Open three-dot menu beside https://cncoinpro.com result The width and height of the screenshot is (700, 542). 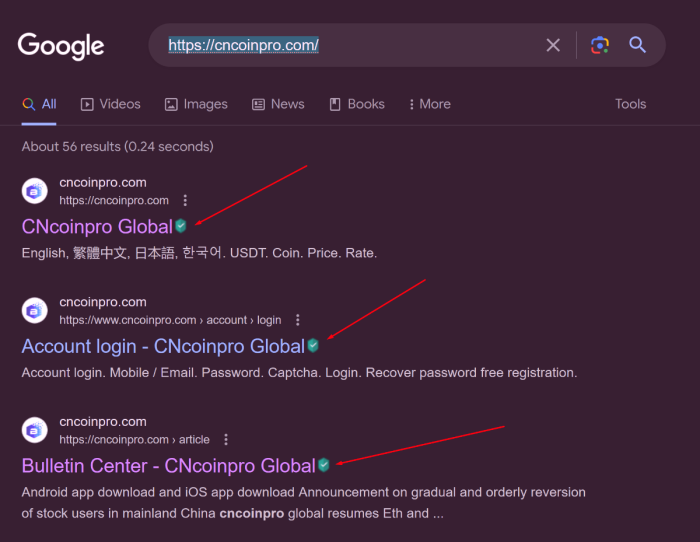185,200
